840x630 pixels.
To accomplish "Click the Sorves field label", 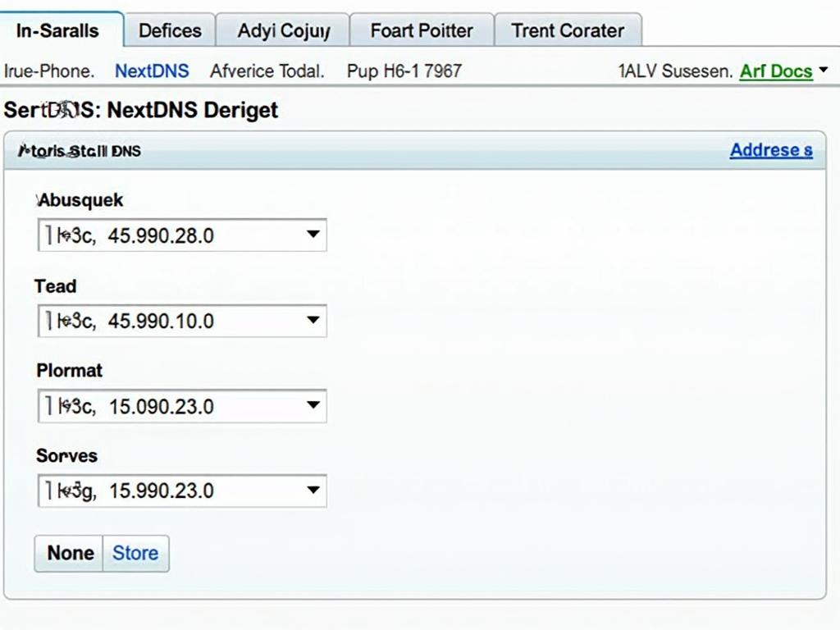I will point(67,455).
